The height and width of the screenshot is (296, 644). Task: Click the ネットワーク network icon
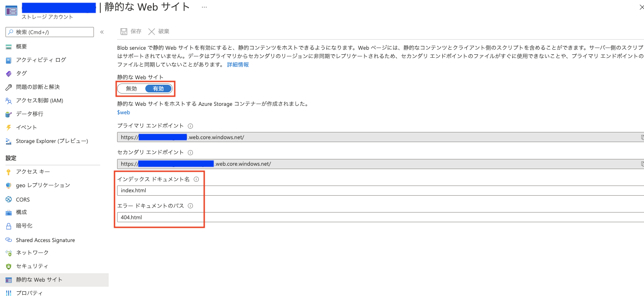[9, 253]
